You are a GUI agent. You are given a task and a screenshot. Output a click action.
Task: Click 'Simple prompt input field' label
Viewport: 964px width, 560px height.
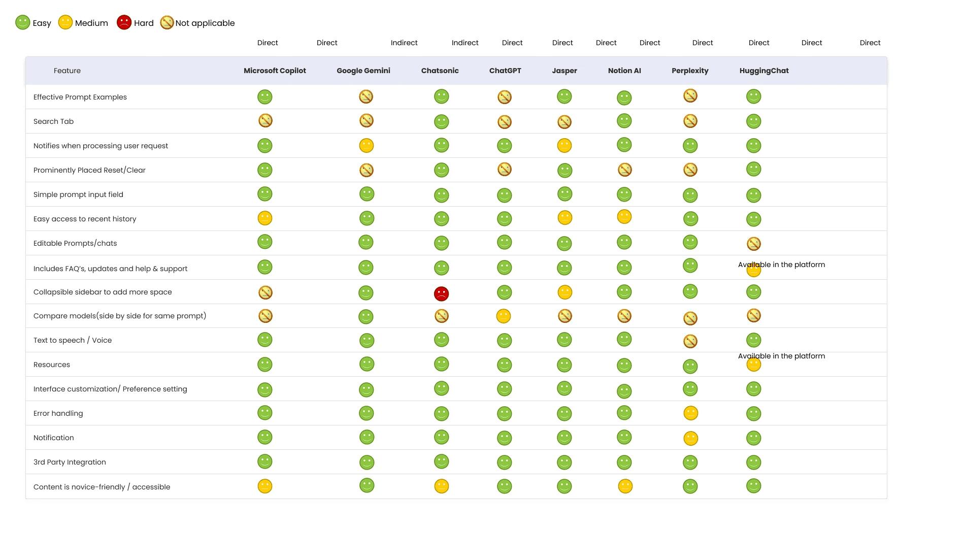click(78, 194)
